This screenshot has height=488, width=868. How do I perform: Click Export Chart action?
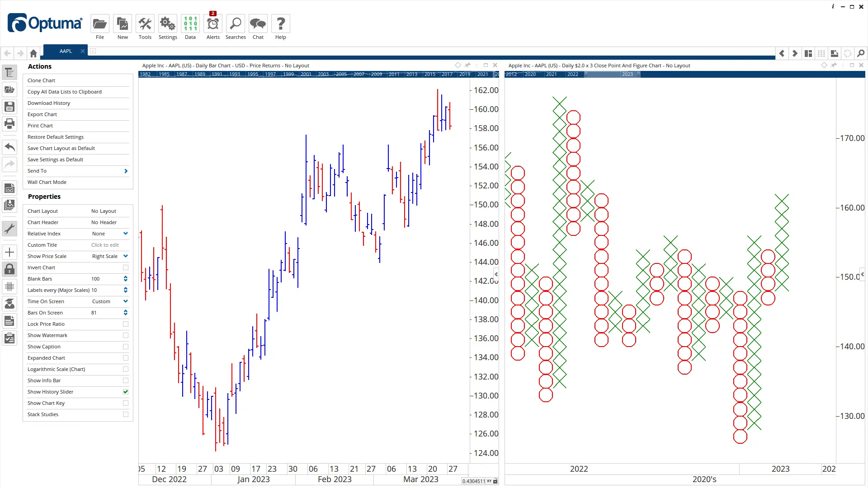pyautogui.click(x=42, y=114)
